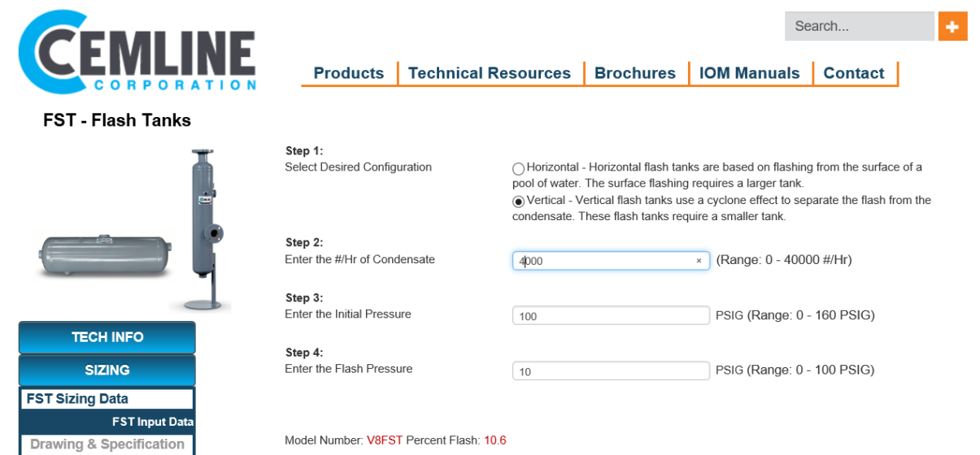Image resolution: width=980 pixels, height=455 pixels.
Task: Click the Initial Pressure input field
Action: coord(611,316)
